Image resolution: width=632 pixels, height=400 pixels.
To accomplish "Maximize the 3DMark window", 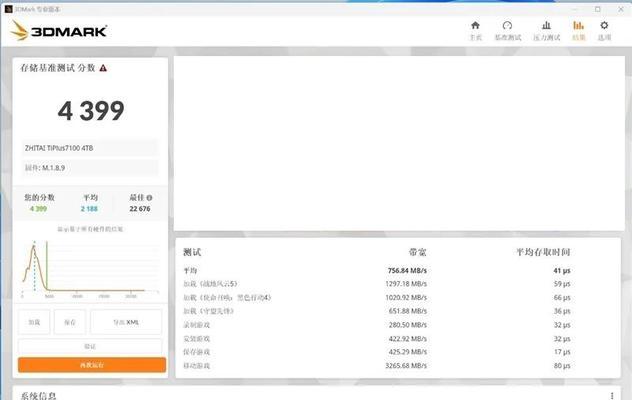I will 598,9.
